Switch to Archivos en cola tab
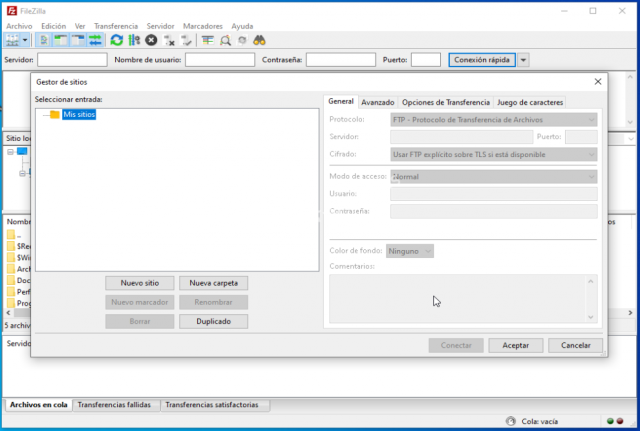640x431 pixels. [39, 405]
